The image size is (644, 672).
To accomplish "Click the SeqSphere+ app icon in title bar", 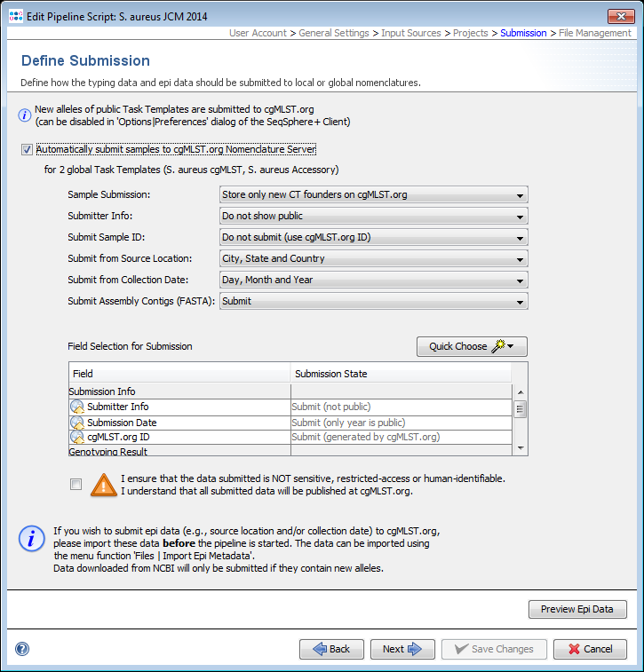I will [16, 16].
